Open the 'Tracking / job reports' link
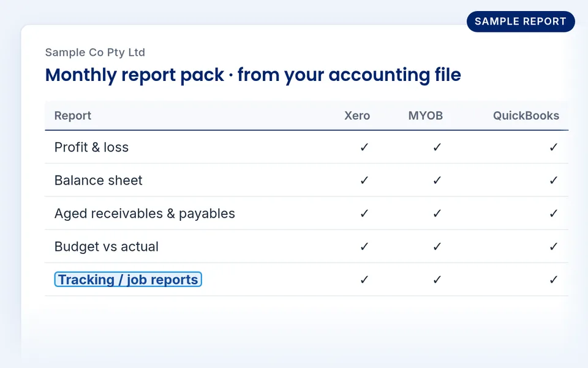This screenshot has width=588, height=368. coord(128,280)
